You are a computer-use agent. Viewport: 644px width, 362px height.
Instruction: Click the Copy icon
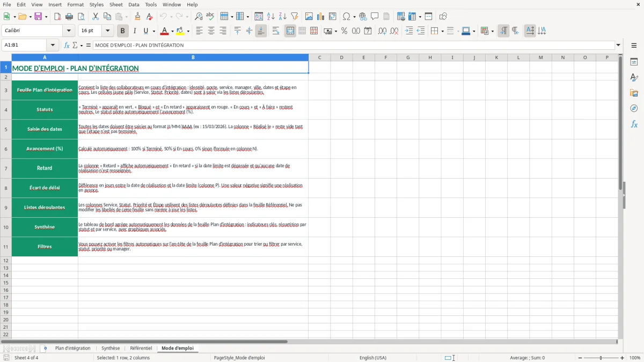tap(106, 17)
